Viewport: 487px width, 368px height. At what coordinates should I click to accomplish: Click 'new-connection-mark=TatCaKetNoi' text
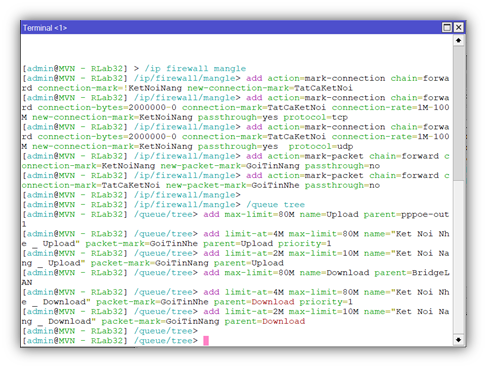pos(270,88)
